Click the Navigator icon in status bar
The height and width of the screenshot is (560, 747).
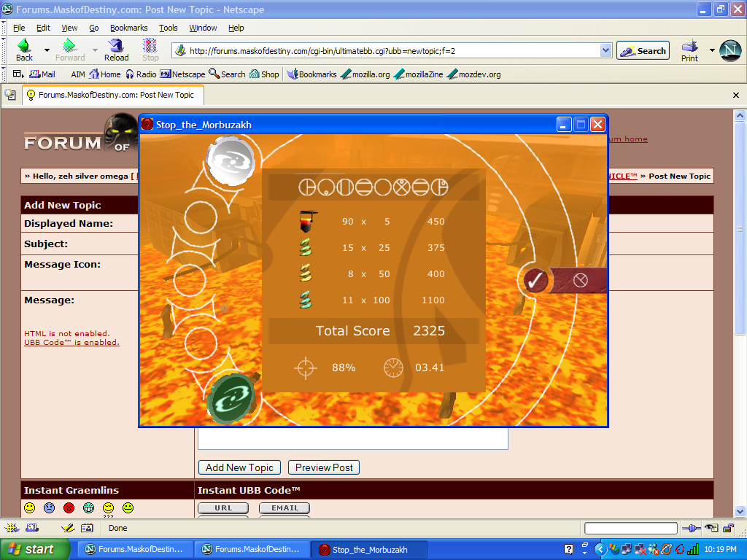[x=12, y=528]
